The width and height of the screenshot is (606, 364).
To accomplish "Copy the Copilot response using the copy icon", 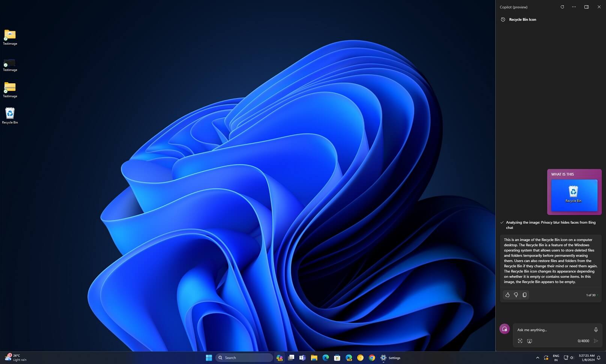I will click(525, 295).
